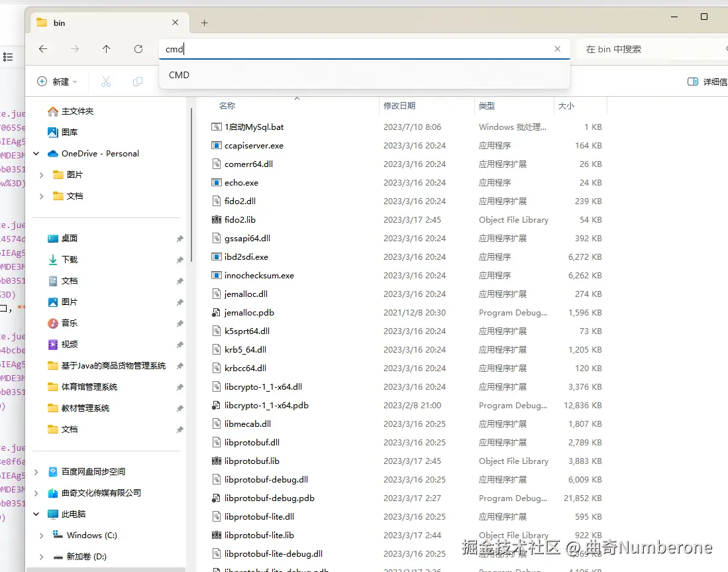Expand 新加卷 (D:) drive
Image resolution: width=728 pixels, height=572 pixels.
[x=41, y=557]
